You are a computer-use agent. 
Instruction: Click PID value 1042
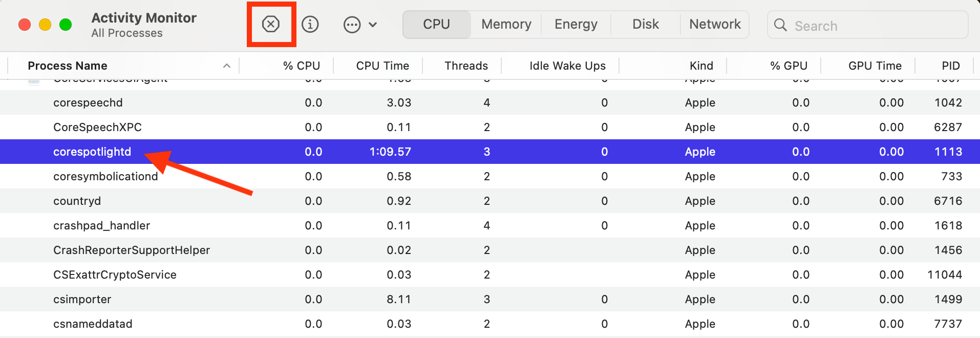(x=948, y=102)
